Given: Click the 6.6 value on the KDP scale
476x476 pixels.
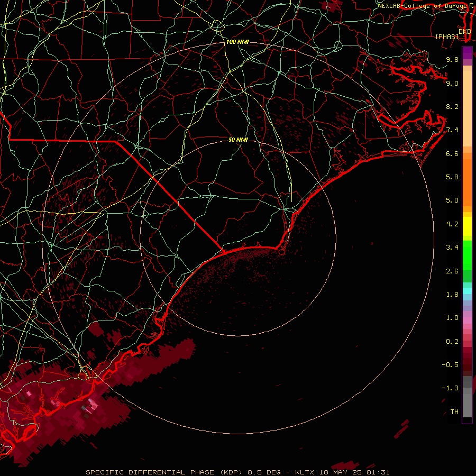Looking at the screenshot, I should click(x=452, y=153).
